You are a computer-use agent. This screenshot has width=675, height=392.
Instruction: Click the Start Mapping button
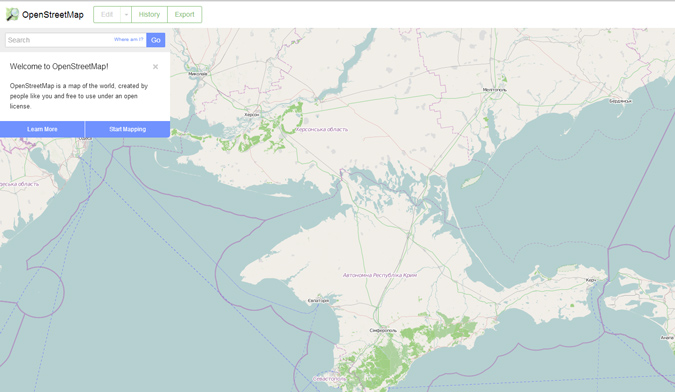(127, 129)
